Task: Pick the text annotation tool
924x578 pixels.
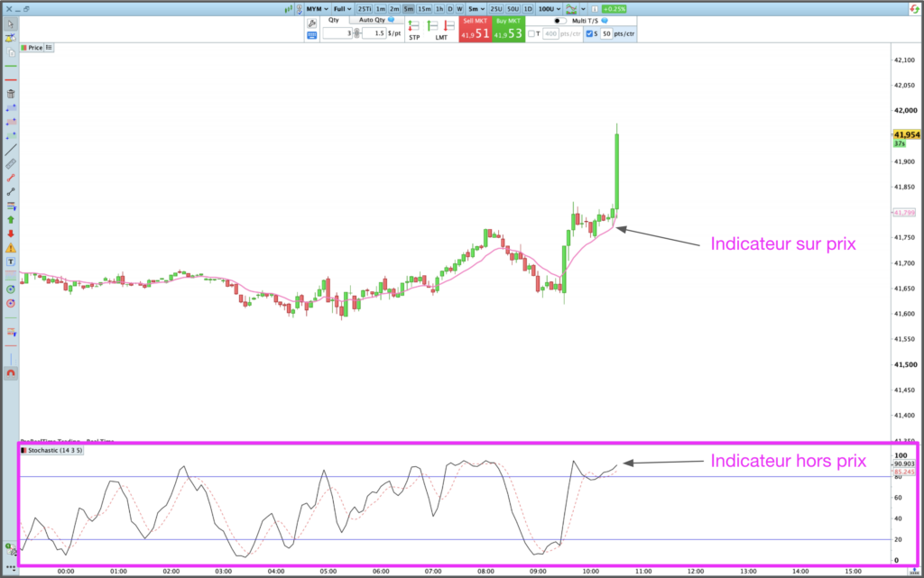Action: click(x=11, y=261)
